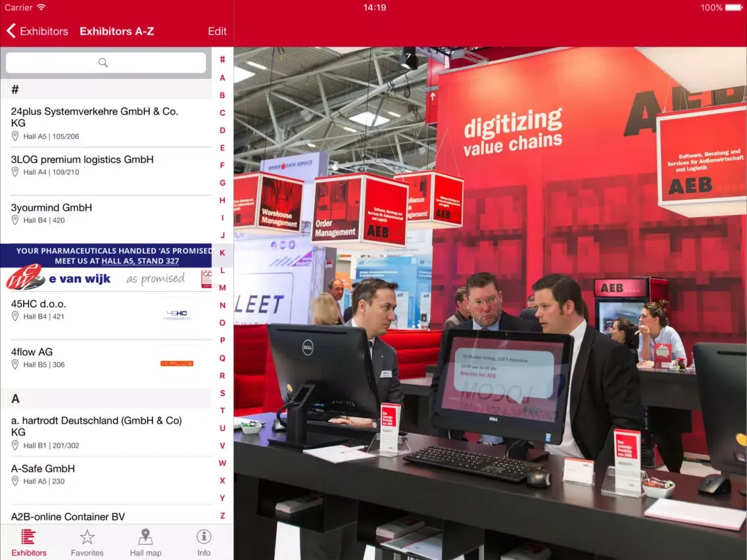Screen dimensions: 747x560
Task: Jump to letter P in the index
Action: pos(222,340)
